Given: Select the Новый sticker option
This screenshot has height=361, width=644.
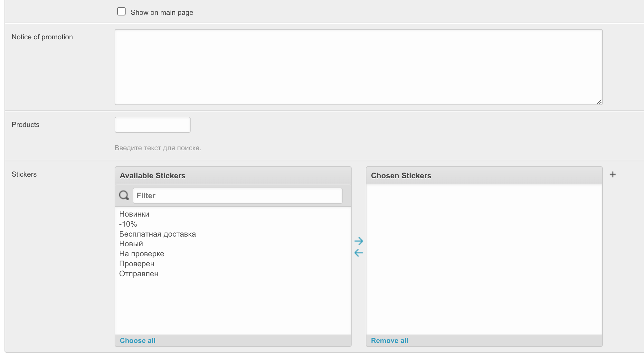Looking at the screenshot, I should (x=131, y=244).
